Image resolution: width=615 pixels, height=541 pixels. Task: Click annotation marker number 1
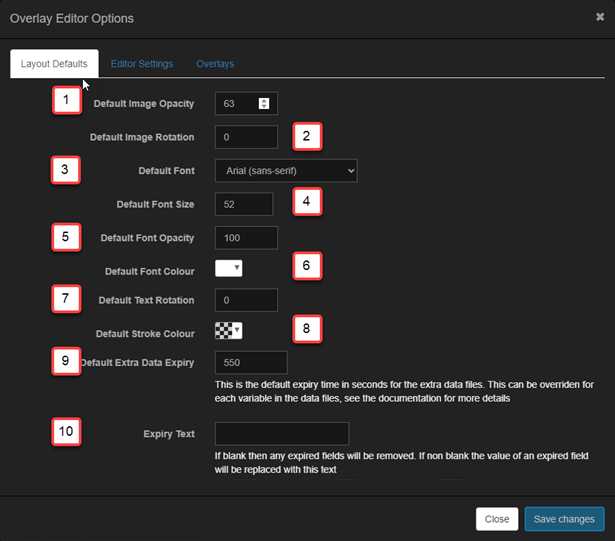pos(66,100)
